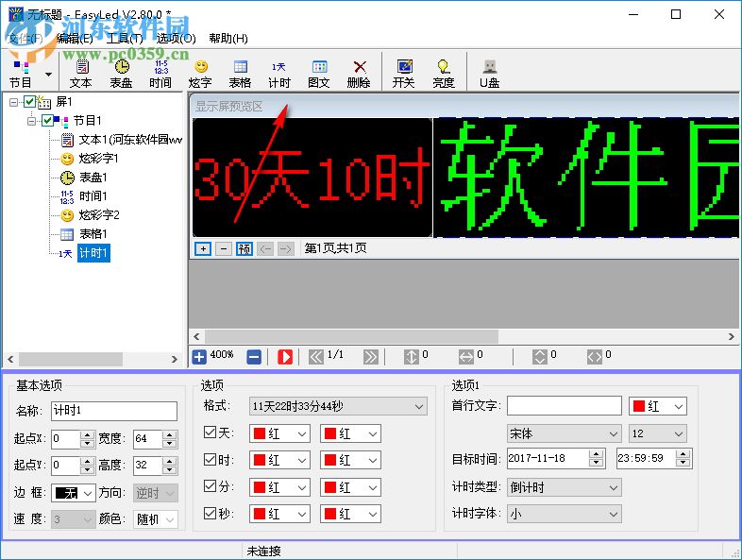Open the 开关 (Switch) settings icon
Screen dimensions: 742x560
coord(404,74)
